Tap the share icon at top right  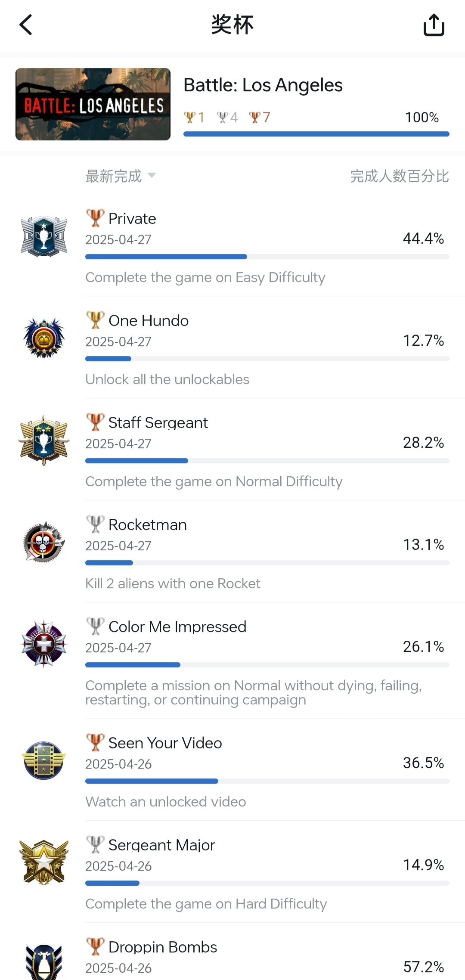click(x=434, y=25)
